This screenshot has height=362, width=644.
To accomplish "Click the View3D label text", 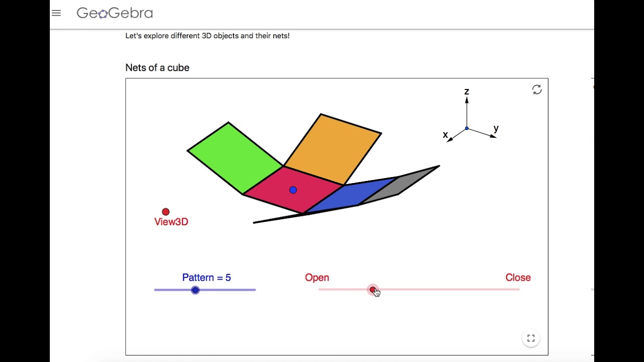I will [171, 222].
